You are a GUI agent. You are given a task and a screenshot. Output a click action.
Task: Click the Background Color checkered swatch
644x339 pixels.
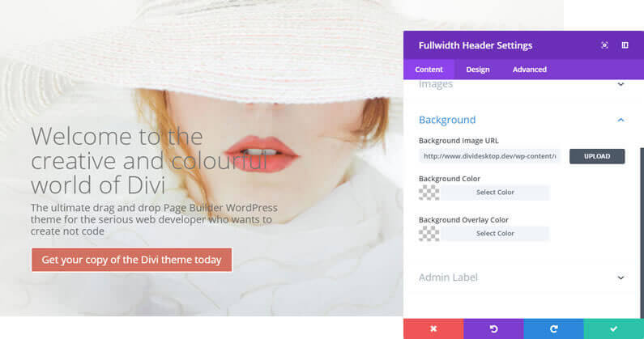429,193
